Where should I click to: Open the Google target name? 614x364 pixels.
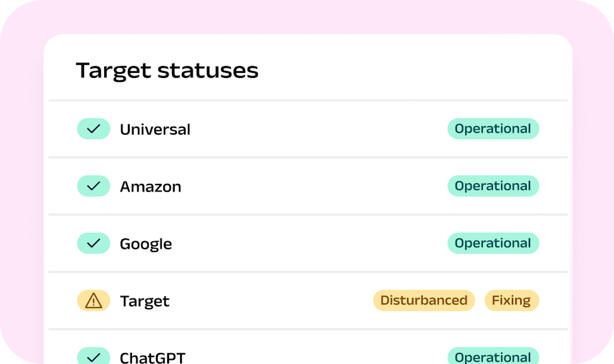click(x=146, y=244)
